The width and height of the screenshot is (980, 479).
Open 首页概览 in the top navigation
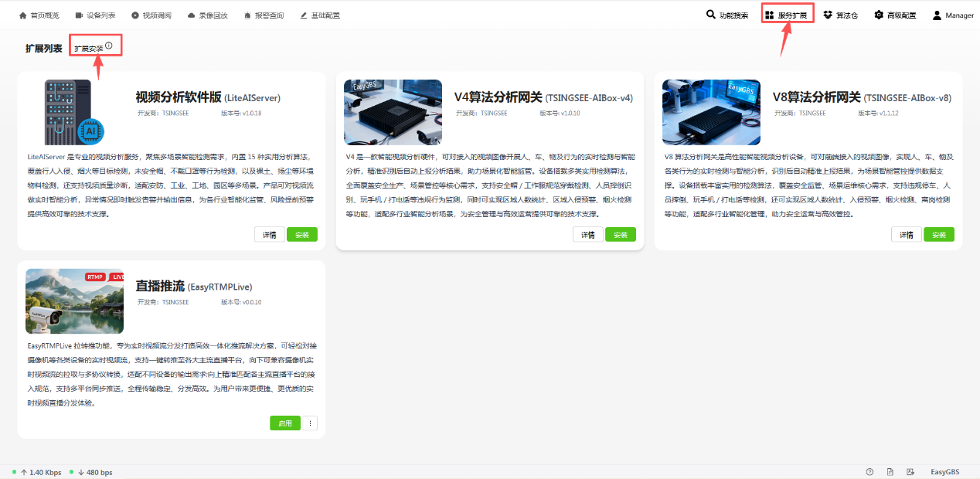(x=37, y=15)
